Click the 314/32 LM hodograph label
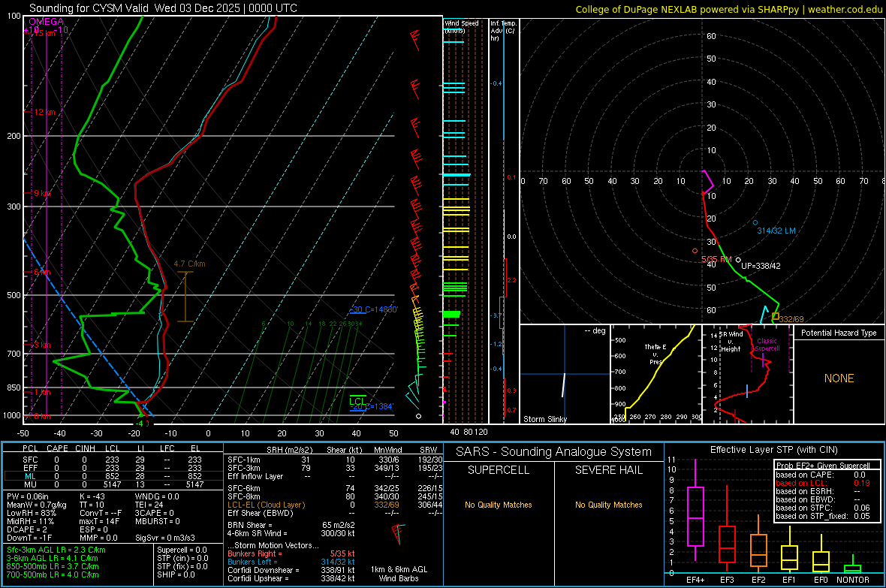 click(x=776, y=231)
